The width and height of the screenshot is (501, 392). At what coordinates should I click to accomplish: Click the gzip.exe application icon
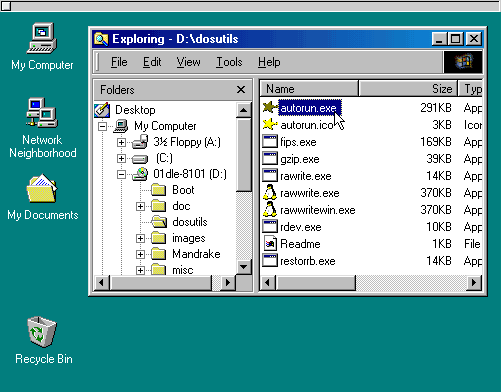270,159
